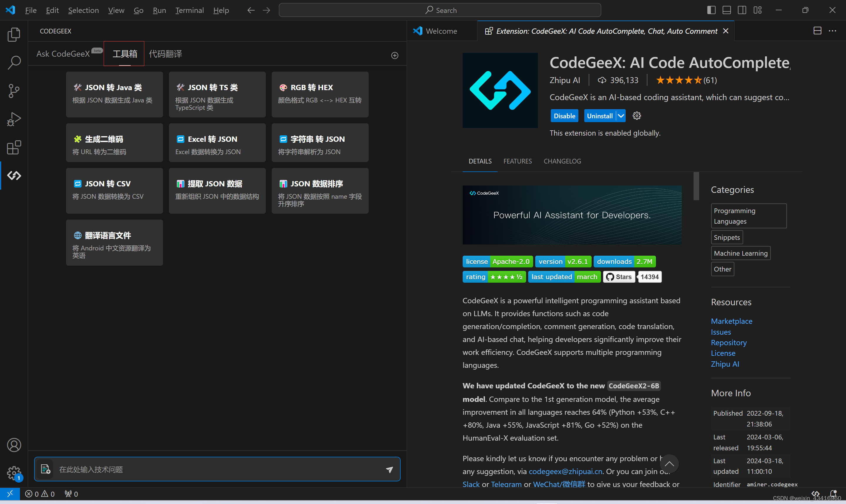Open the File menu
Screen dimensions: 846x504
(x=31, y=10)
